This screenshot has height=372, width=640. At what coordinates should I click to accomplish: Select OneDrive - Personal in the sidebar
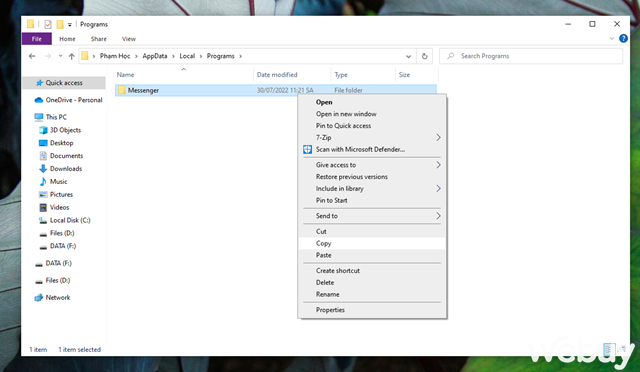click(68, 100)
